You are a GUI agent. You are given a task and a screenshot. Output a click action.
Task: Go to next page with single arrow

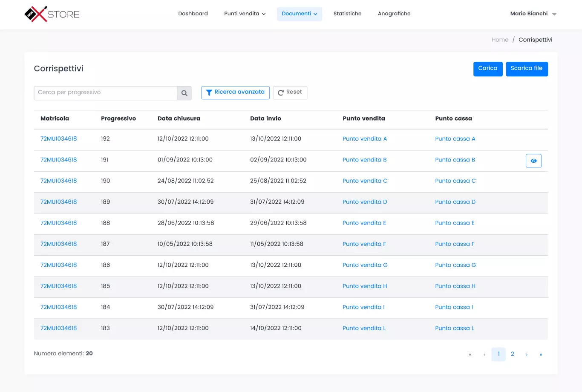tap(527, 355)
